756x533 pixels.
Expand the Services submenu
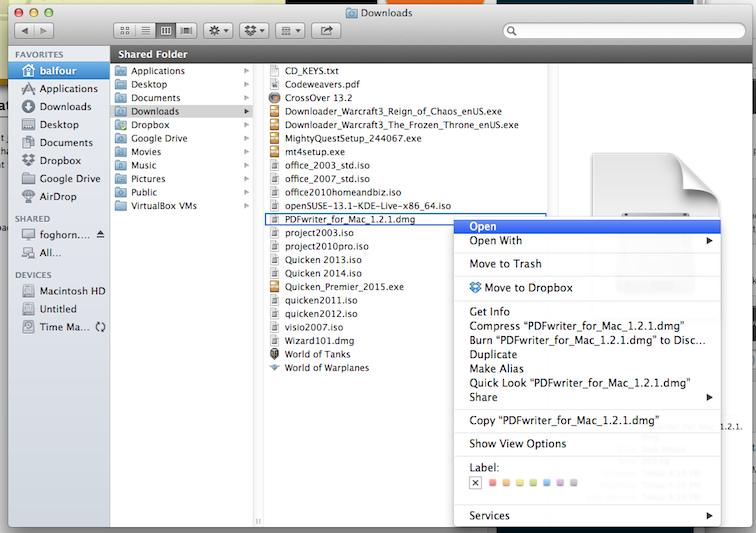(x=587, y=516)
